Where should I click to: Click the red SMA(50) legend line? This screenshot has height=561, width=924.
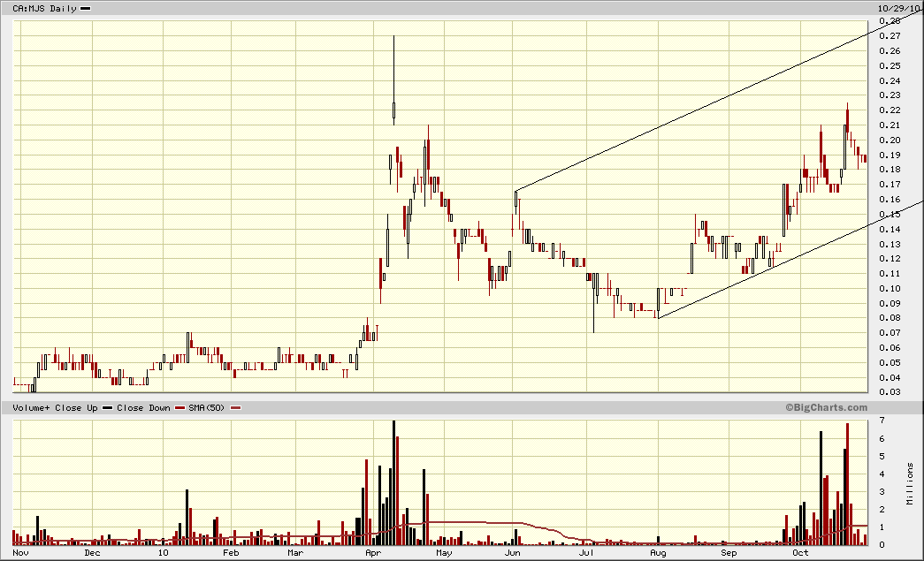point(235,407)
